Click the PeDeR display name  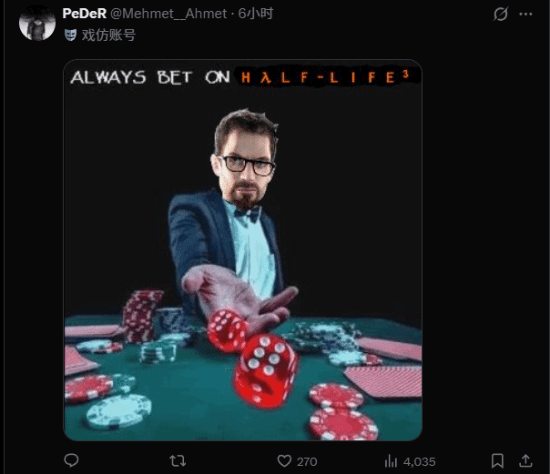[85, 14]
